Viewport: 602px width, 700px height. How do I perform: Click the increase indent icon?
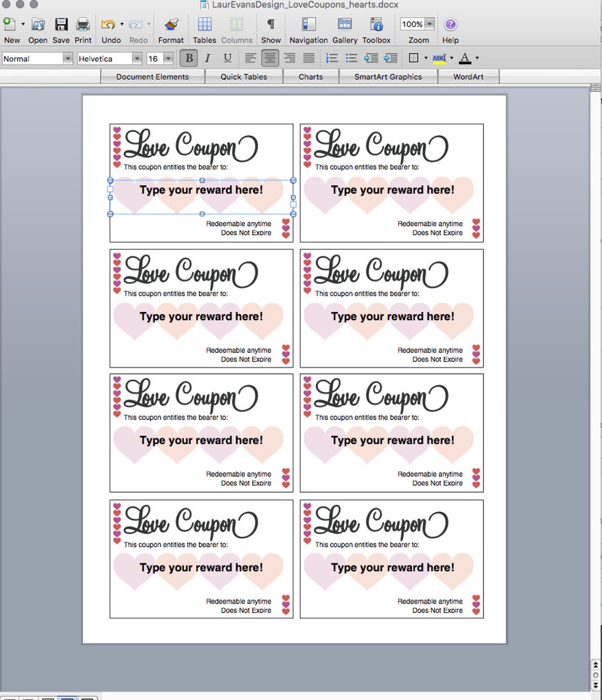pyautogui.click(x=391, y=58)
